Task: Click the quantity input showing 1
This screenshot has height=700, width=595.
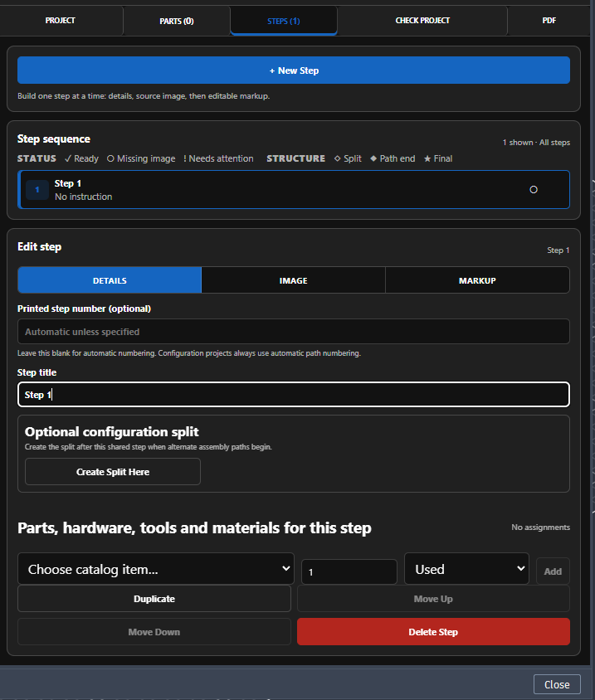Action: point(349,572)
